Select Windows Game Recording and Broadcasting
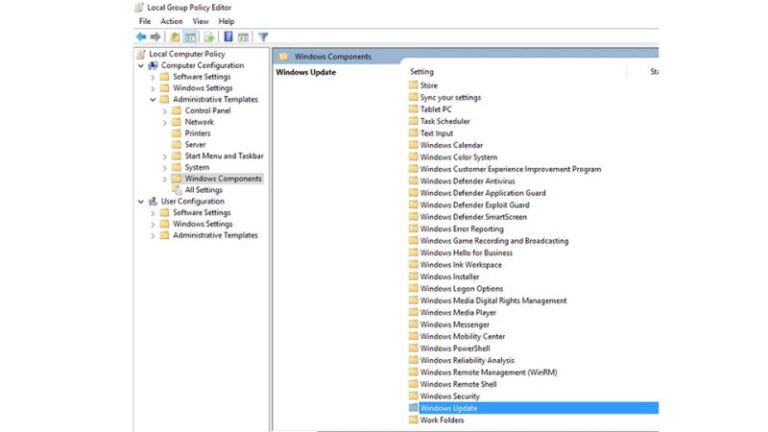768x432 pixels. coord(494,241)
